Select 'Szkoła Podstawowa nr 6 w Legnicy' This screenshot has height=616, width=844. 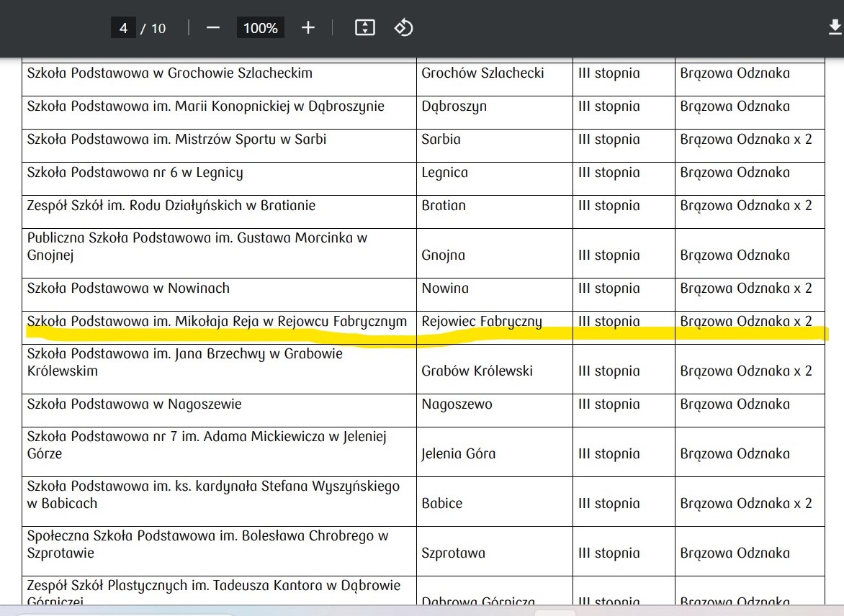click(x=135, y=173)
